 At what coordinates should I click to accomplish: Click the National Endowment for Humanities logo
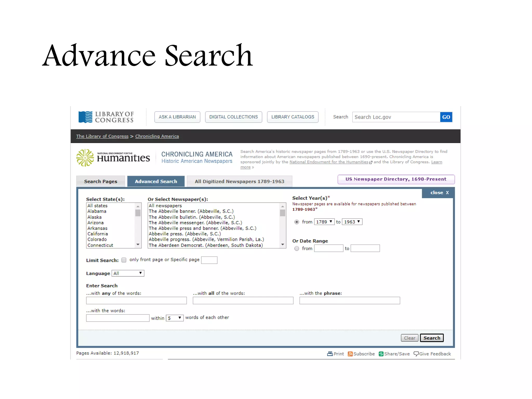click(x=113, y=158)
